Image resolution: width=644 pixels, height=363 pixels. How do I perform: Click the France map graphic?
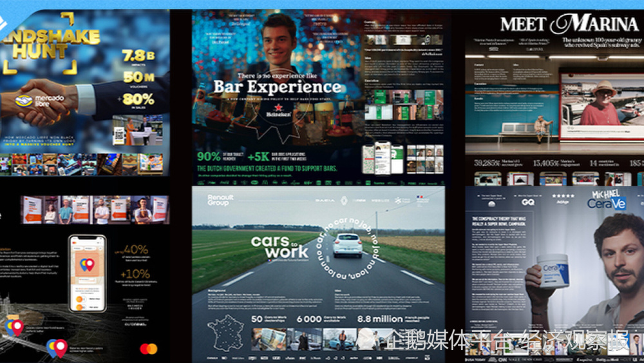pyautogui.click(x=226, y=333)
